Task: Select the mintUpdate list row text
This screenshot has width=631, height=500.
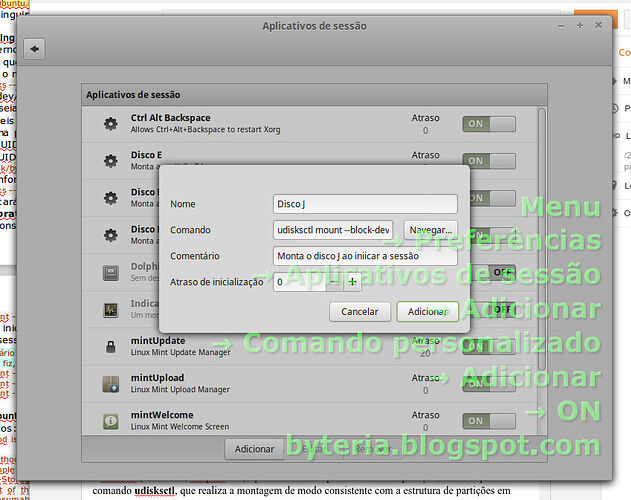Action: (x=180, y=346)
